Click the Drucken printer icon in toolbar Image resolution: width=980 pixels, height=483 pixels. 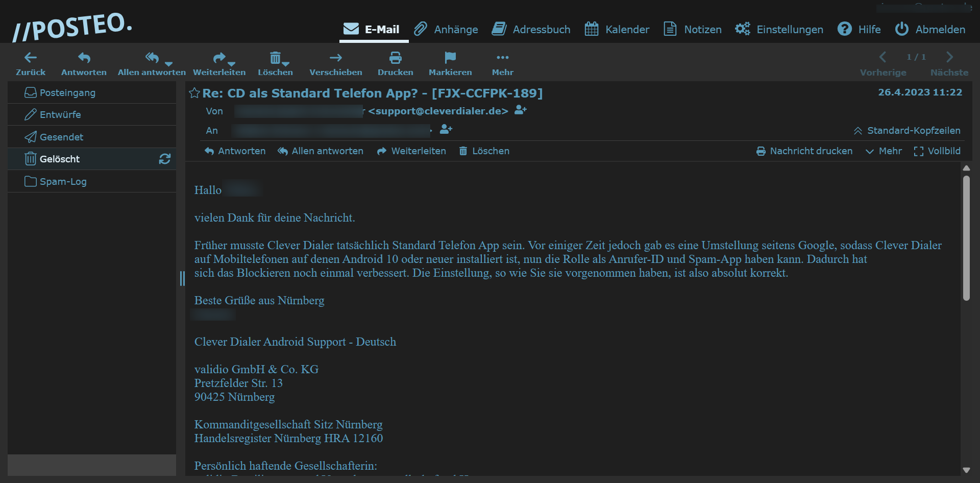coord(395,58)
